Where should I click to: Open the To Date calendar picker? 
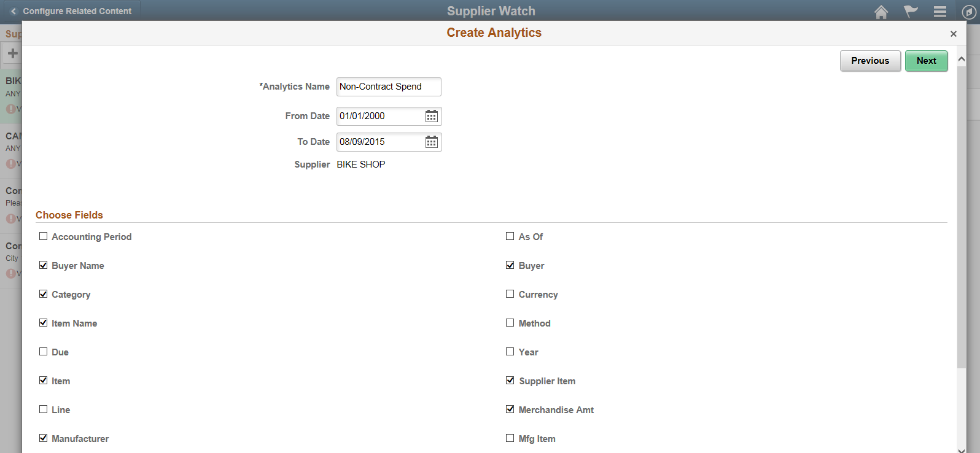coord(432,142)
